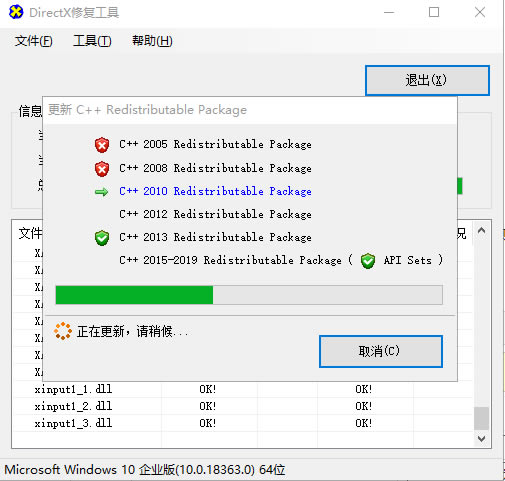Viewport: 505px width, 481px height.
Task: Click the green update progress bar
Action: click(x=249, y=295)
